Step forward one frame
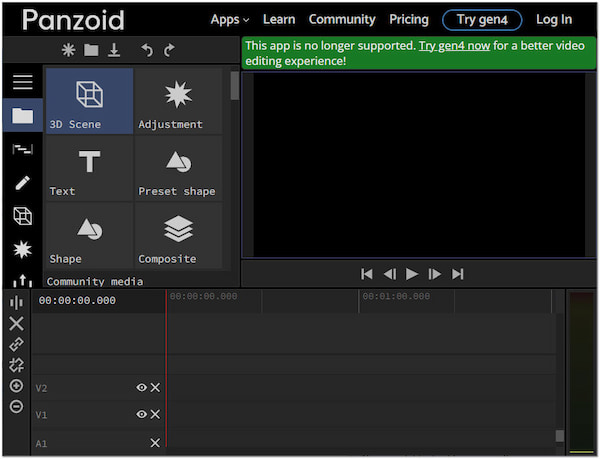This screenshot has height=459, width=600. coord(434,274)
